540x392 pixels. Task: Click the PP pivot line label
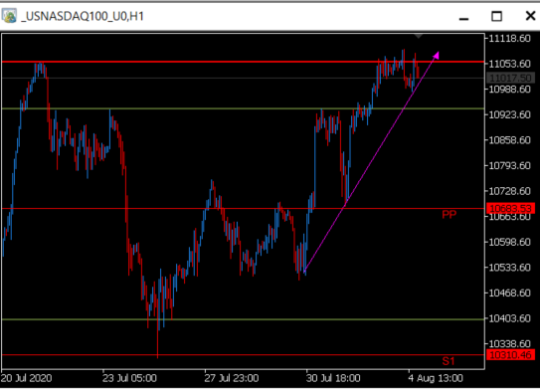450,215
